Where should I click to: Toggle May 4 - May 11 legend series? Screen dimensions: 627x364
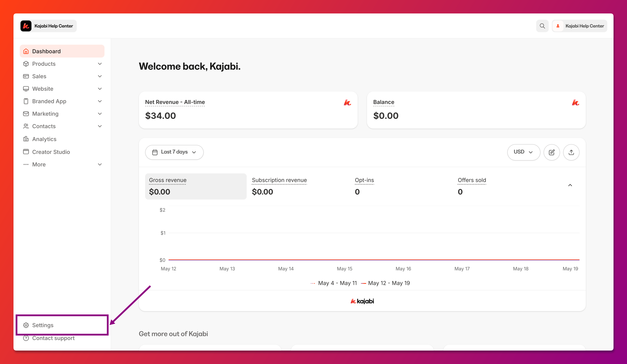pyautogui.click(x=334, y=283)
